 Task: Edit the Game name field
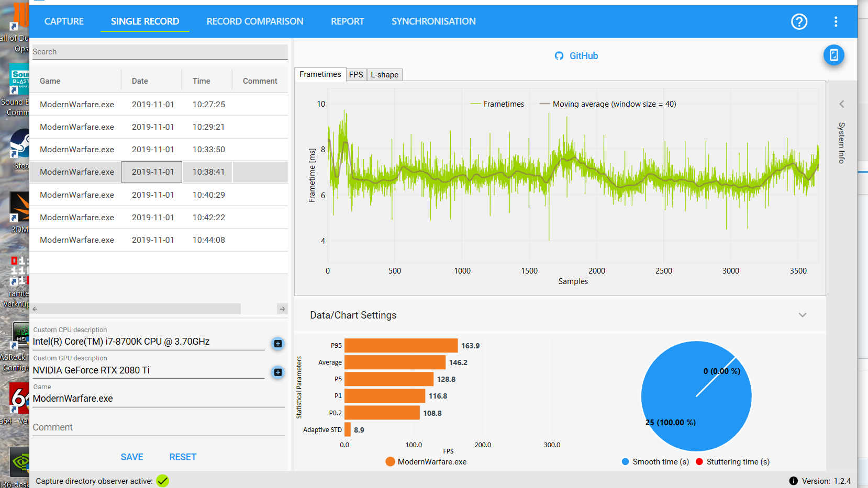(158, 399)
